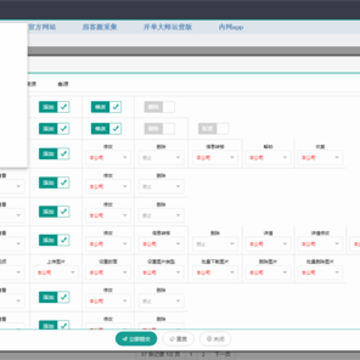Go to page 2 in background pagination
Viewport: 360px width, 360px height.
point(203,354)
